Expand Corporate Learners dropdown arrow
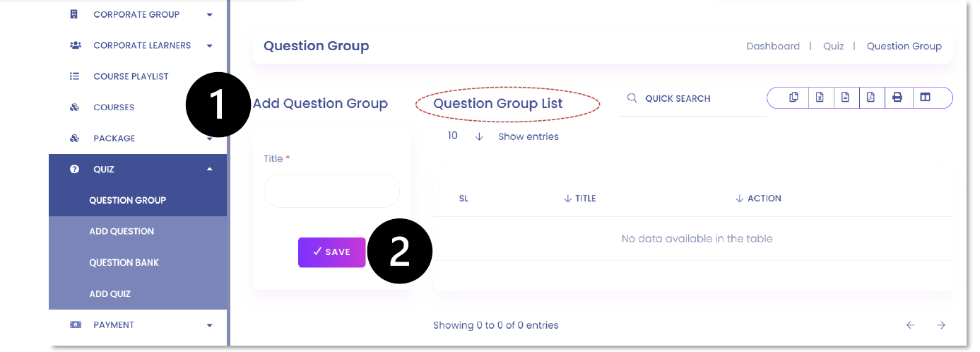980x352 pixels. pyautogui.click(x=210, y=46)
